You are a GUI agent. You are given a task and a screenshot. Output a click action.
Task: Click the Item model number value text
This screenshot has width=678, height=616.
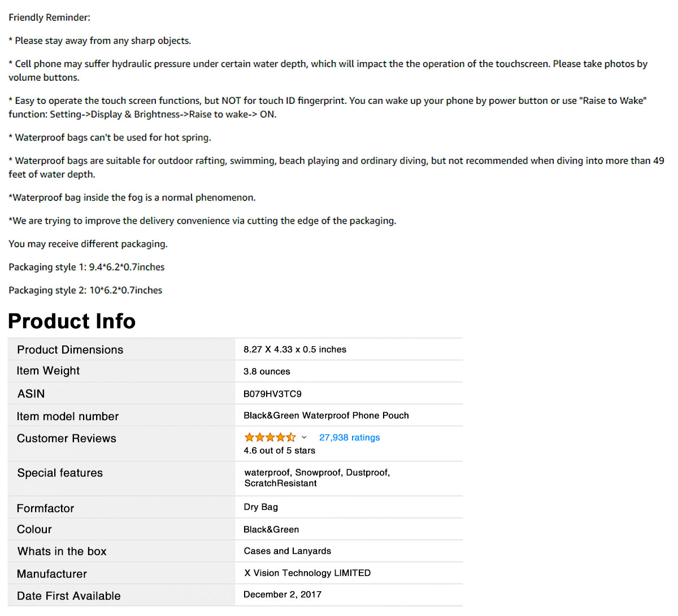(326, 416)
